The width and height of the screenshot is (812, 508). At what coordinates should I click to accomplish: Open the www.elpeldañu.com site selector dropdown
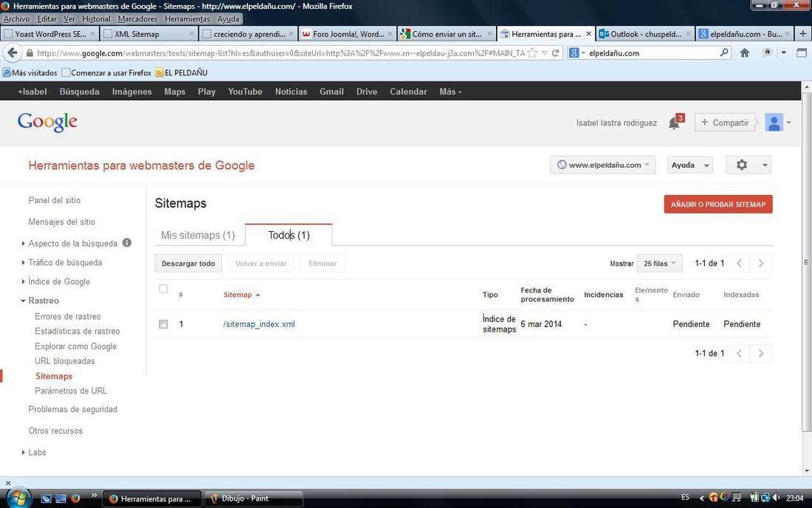click(x=603, y=165)
